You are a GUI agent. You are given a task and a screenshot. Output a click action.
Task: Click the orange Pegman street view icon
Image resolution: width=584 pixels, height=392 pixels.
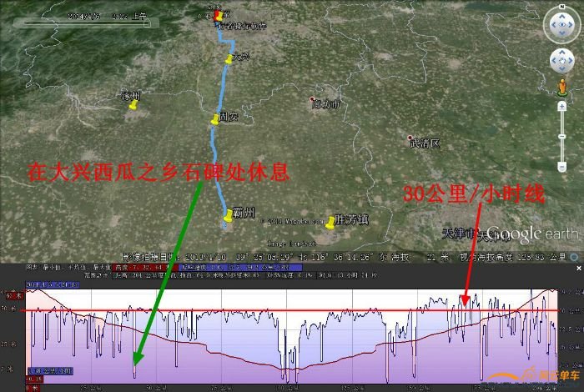click(561, 86)
